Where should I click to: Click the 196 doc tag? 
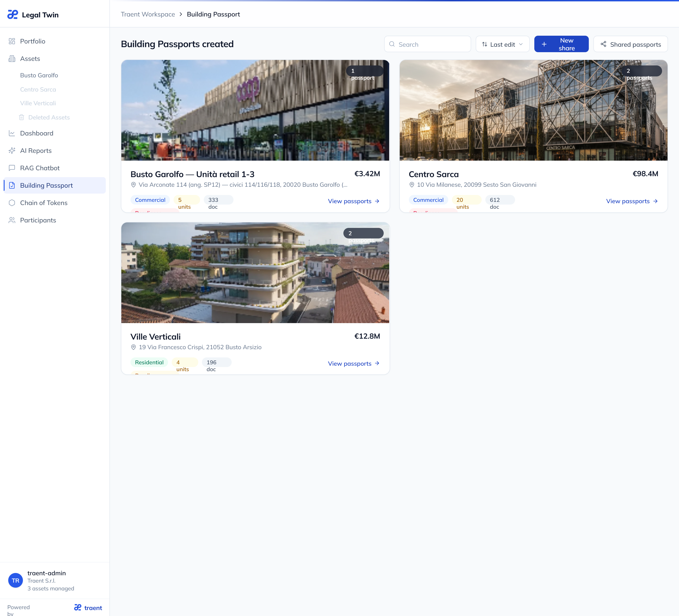pos(217,362)
